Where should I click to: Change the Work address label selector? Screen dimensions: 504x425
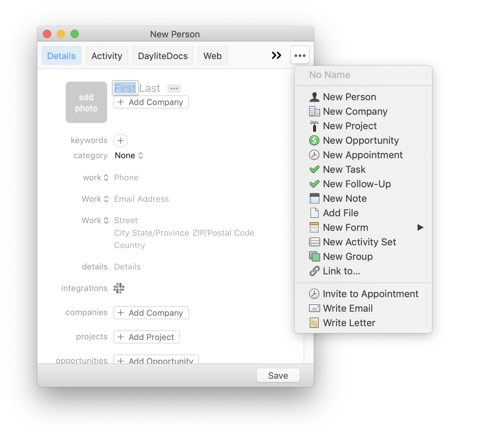click(x=95, y=220)
